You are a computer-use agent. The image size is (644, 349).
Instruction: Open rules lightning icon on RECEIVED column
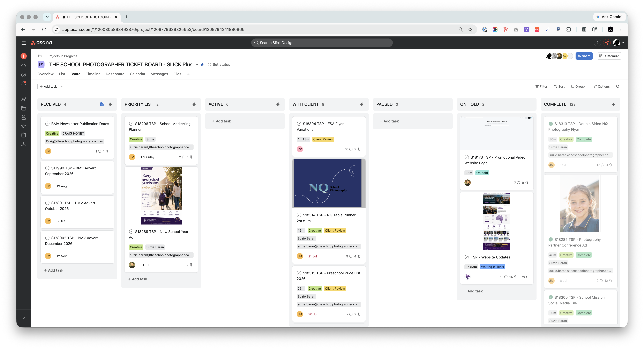click(110, 104)
